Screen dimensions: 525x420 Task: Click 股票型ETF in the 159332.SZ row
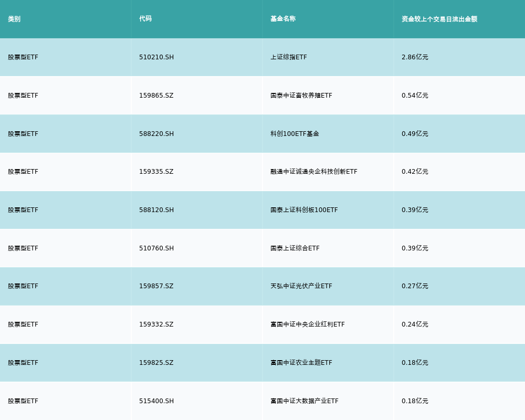[x=23, y=324]
